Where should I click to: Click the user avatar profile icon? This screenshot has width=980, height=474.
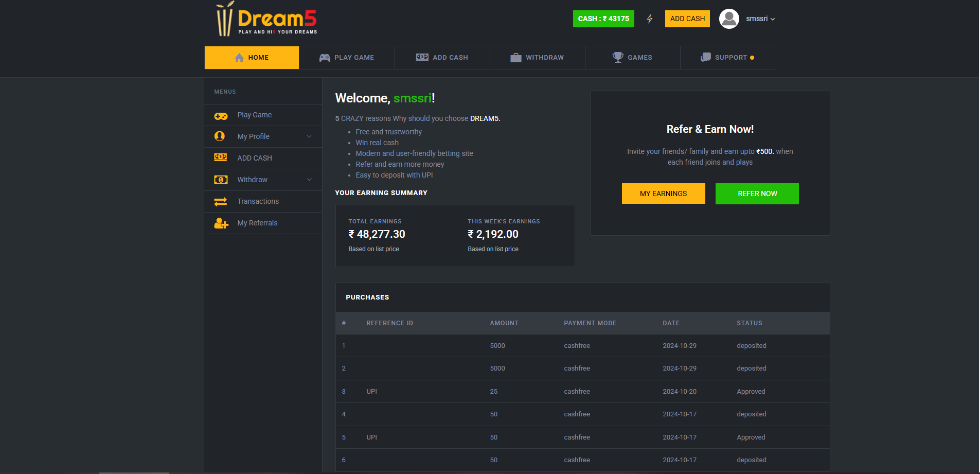coord(728,19)
